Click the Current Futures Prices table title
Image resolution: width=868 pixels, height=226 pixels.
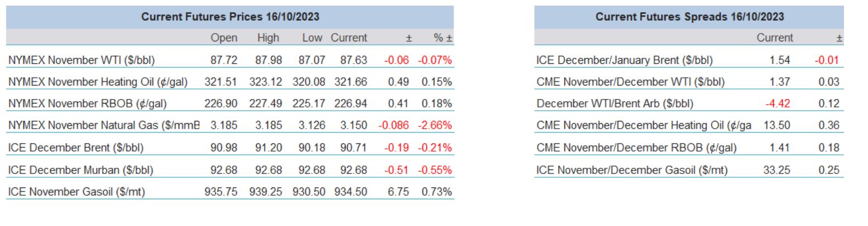pyautogui.click(x=230, y=17)
